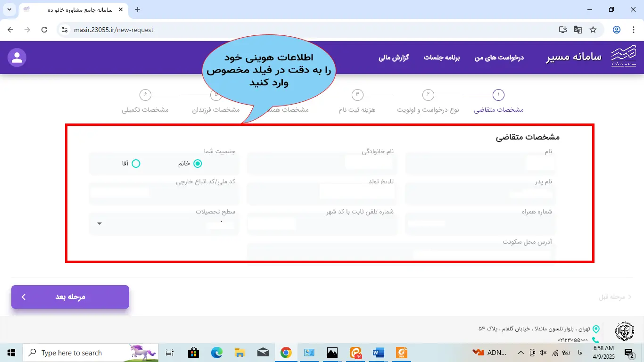The image size is (644, 362).
Task: Open برنامه جلسات menu
Action: [442, 58]
